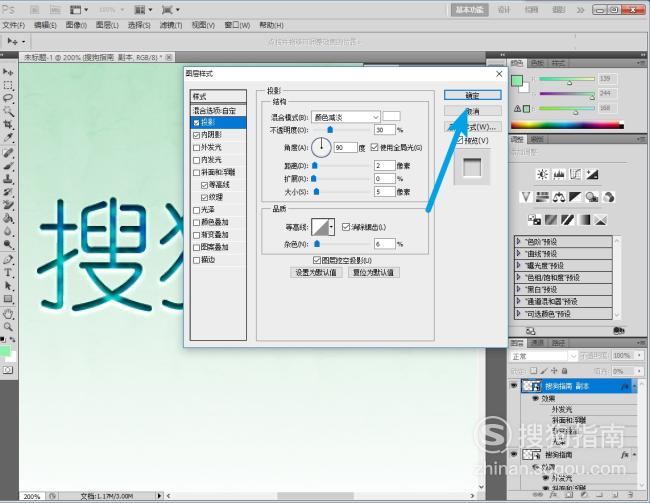Click the 确定 OK button
650x503 pixels.
tap(473, 95)
